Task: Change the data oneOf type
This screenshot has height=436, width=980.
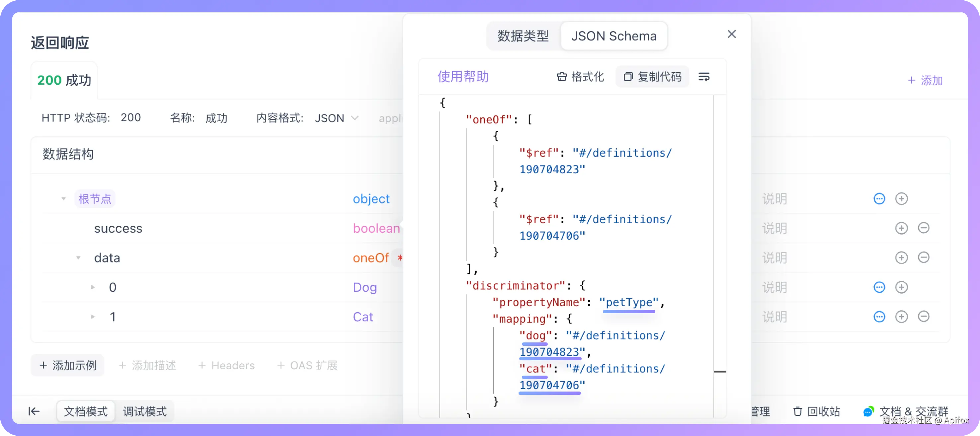Action: (370, 258)
